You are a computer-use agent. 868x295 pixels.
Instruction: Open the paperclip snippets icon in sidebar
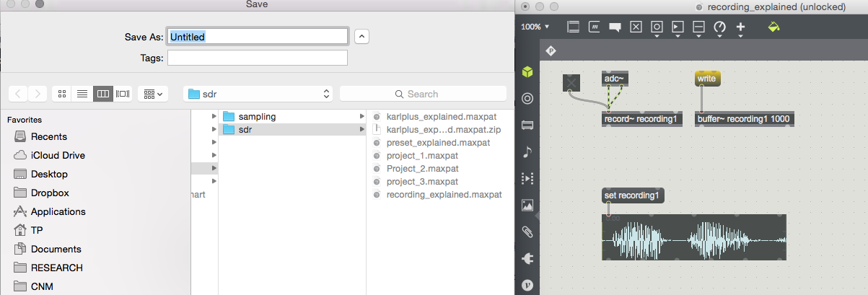coord(527,232)
